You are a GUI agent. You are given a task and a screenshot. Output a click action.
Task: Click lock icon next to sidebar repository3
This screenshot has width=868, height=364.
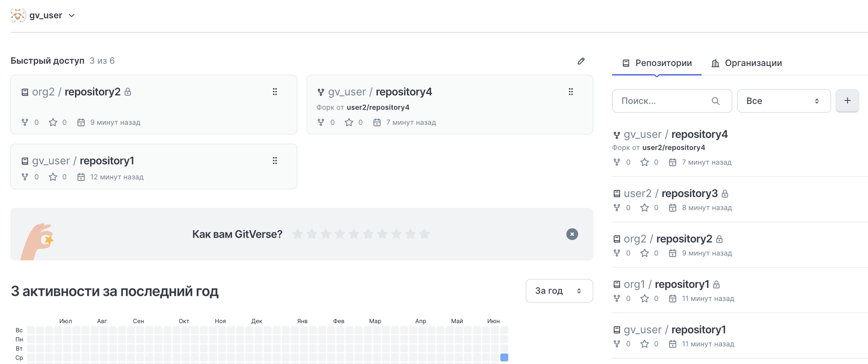[x=725, y=194]
